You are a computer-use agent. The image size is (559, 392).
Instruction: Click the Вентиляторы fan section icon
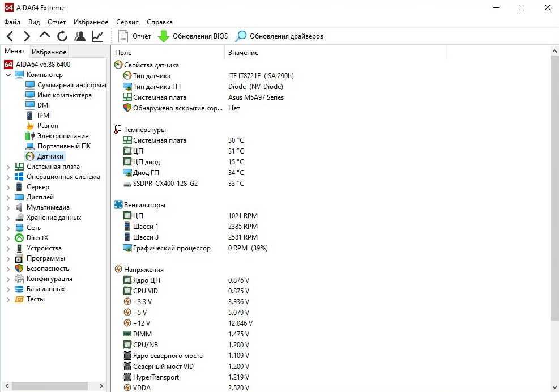(118, 204)
